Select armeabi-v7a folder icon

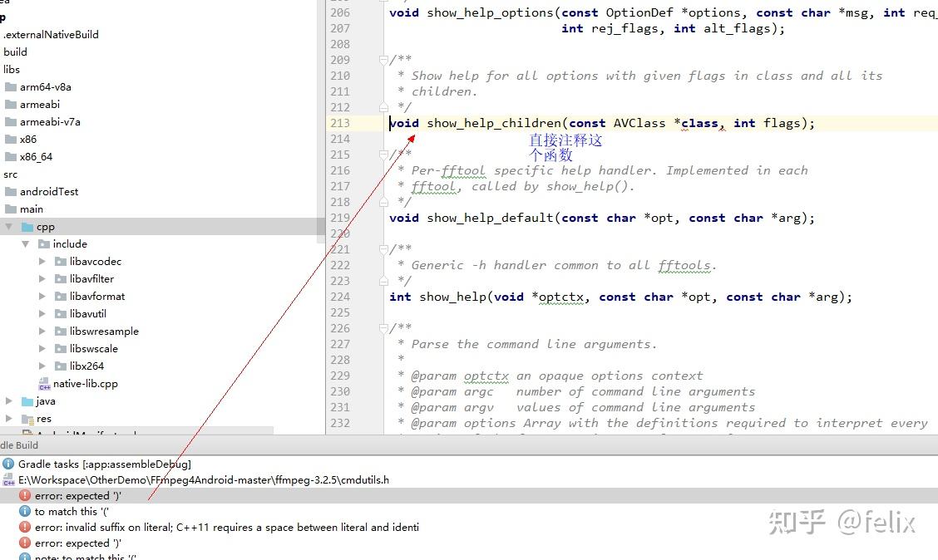[11, 122]
